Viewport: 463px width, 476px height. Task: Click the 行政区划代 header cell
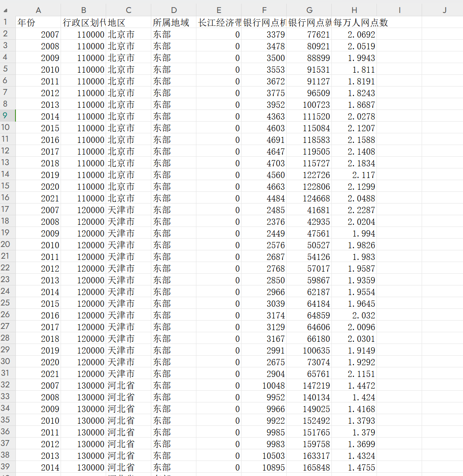click(84, 22)
